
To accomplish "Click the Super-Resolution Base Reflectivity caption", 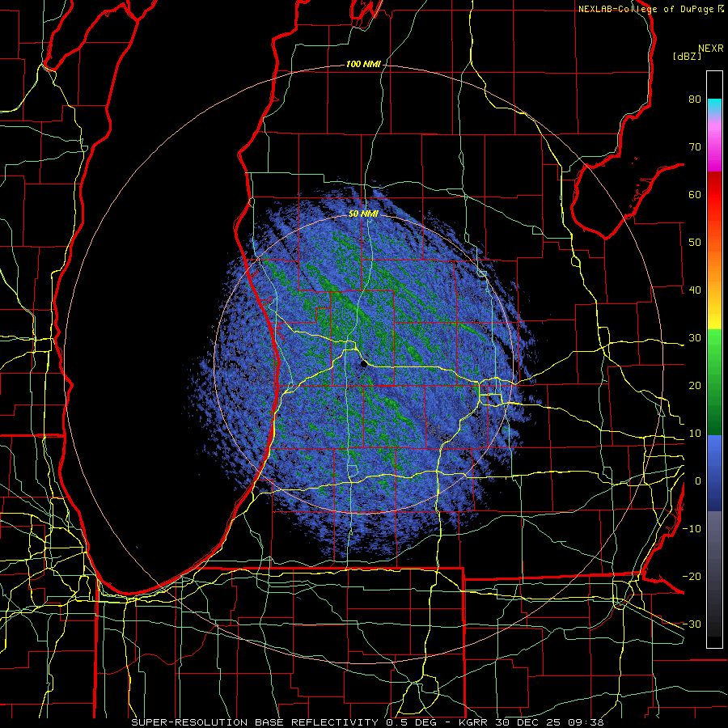I will click(x=255, y=722).
